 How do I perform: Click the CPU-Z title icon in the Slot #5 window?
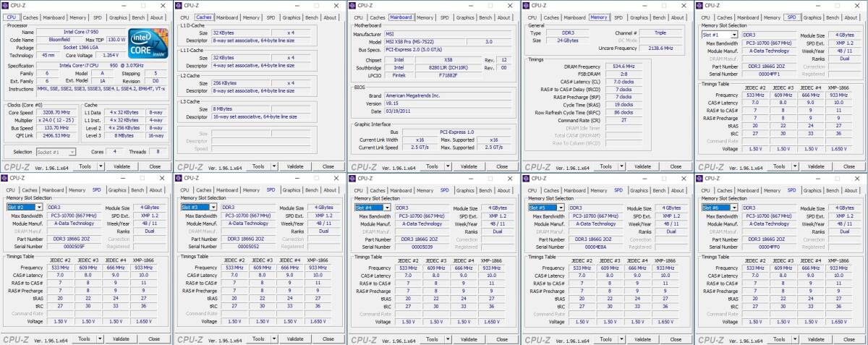pos(527,178)
